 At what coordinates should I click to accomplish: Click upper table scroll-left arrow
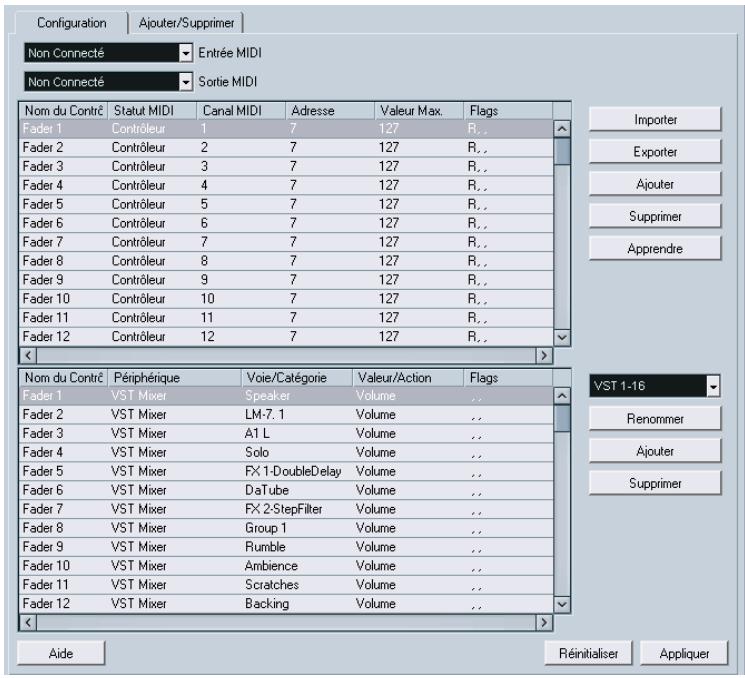pos(28,355)
